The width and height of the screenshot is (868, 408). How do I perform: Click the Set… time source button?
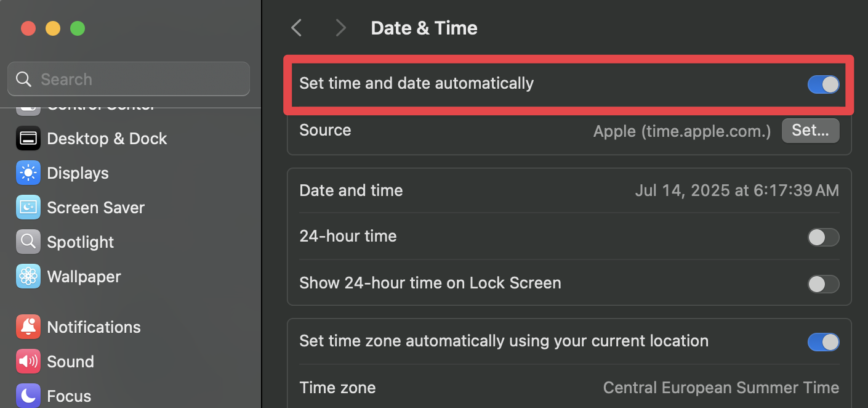(x=810, y=131)
